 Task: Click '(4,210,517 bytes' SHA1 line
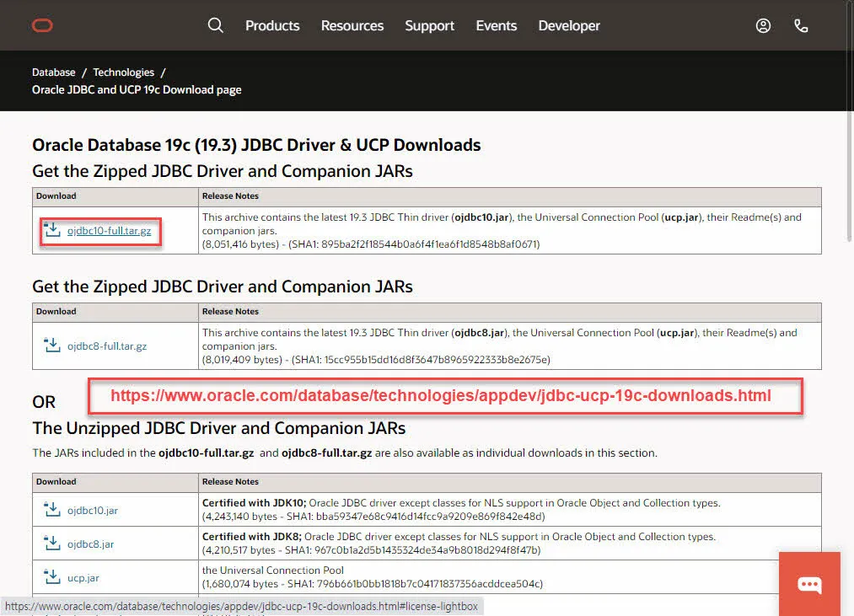[372, 550]
